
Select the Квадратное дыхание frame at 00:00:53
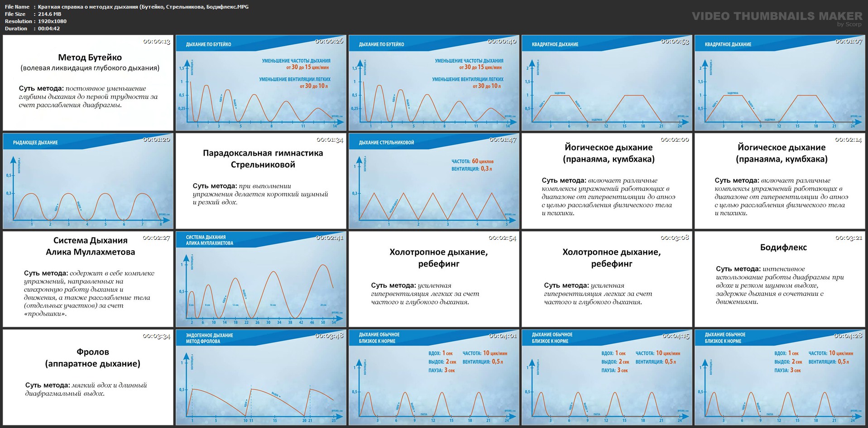point(607,83)
